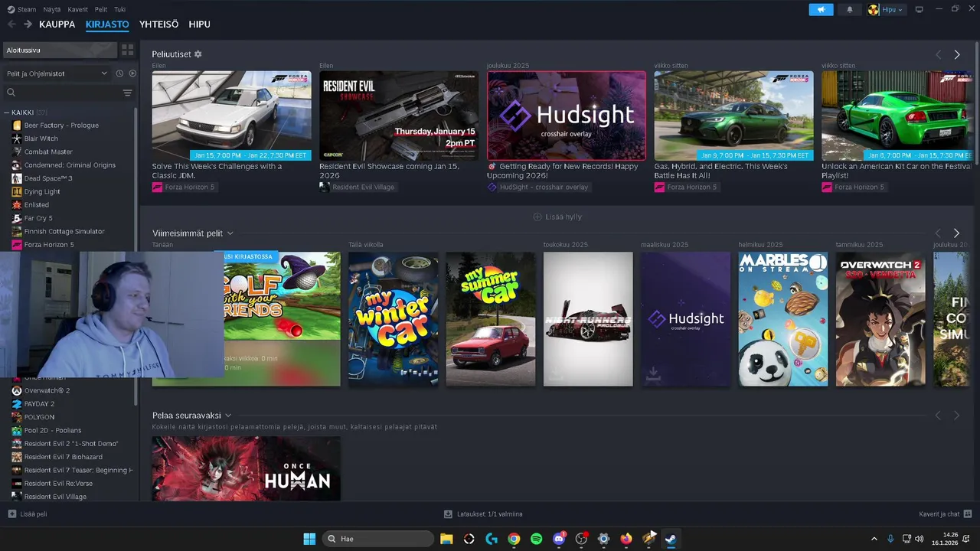Open Discord from taskbar
980x551 pixels.
pyautogui.click(x=559, y=539)
